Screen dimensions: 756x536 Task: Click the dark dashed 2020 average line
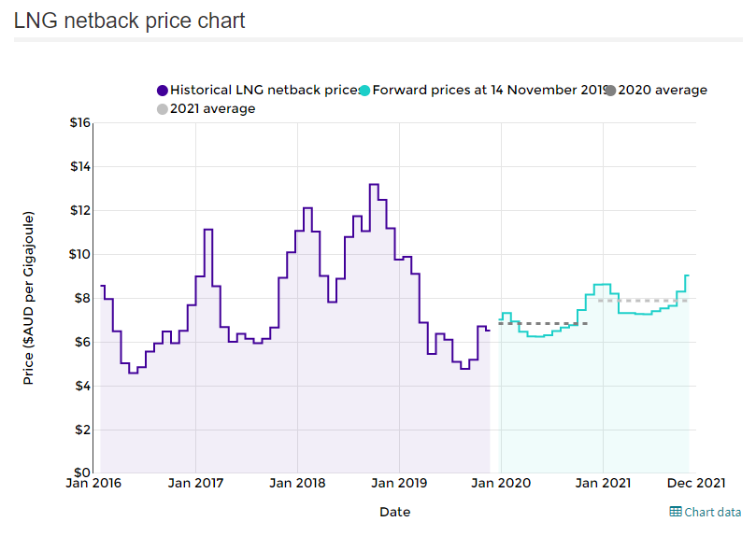tap(542, 324)
